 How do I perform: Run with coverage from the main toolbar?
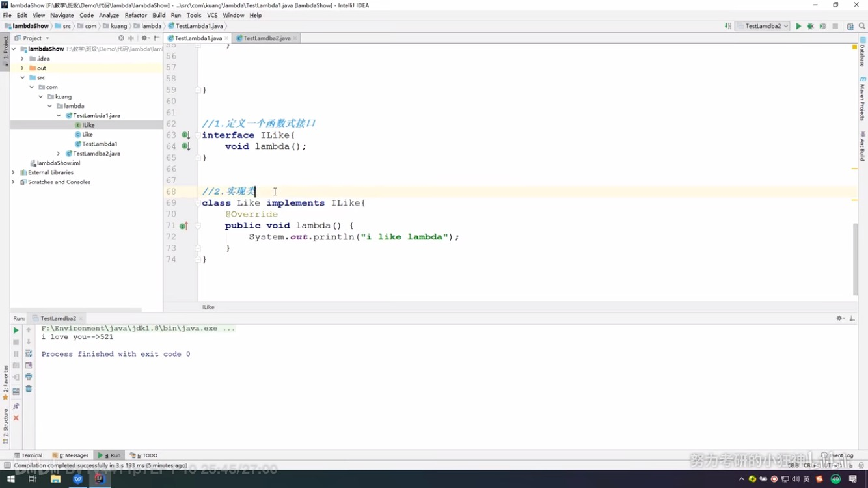(823, 26)
